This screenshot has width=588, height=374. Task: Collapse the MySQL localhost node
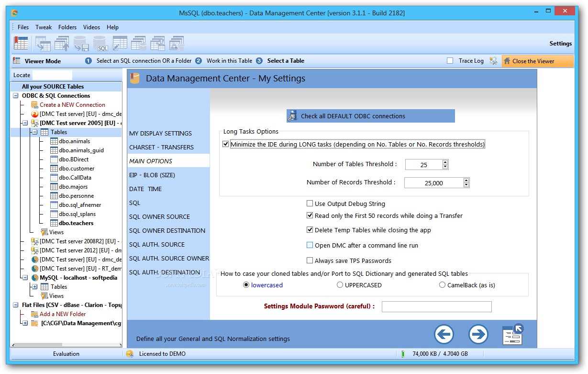[25, 278]
